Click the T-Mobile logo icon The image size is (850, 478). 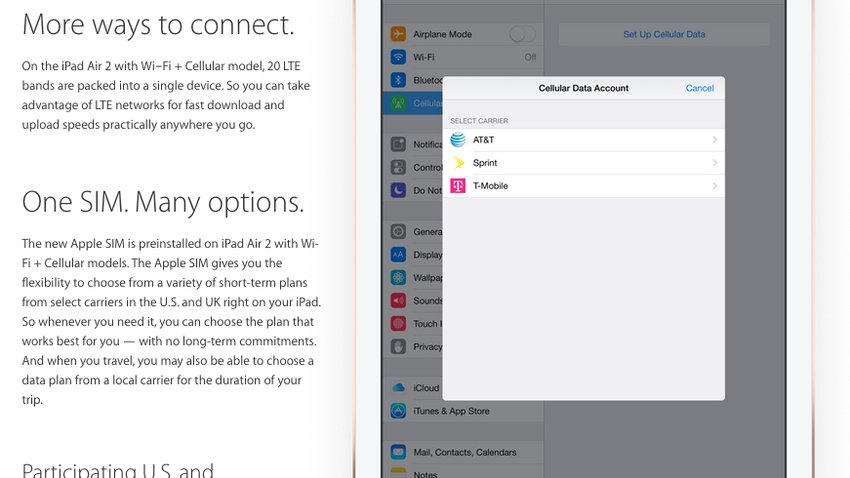pos(458,186)
